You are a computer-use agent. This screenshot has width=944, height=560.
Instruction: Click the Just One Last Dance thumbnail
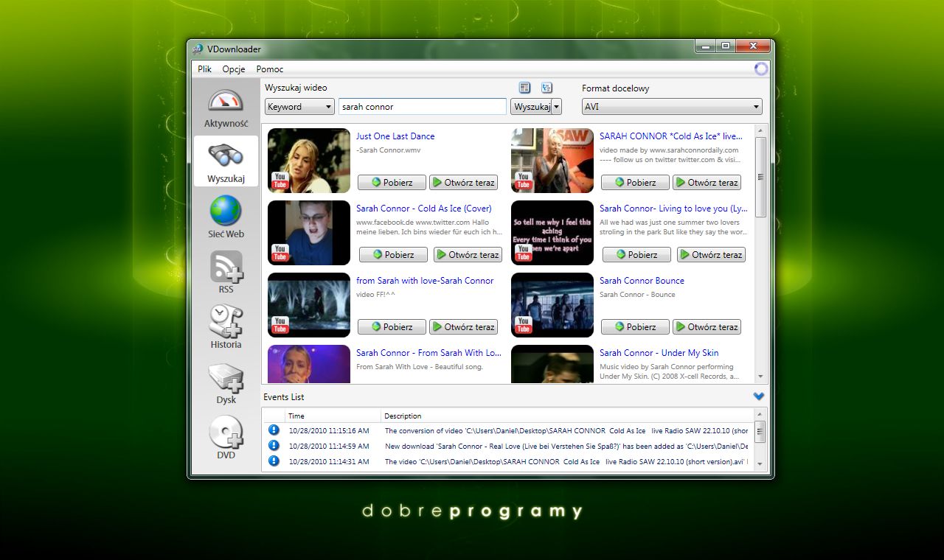309,161
